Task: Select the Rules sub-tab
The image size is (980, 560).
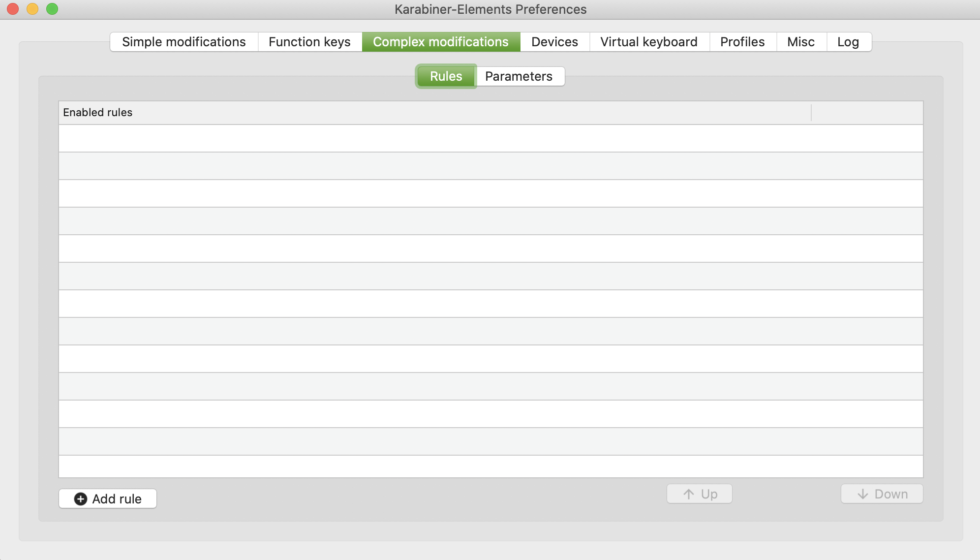Action: click(x=446, y=76)
